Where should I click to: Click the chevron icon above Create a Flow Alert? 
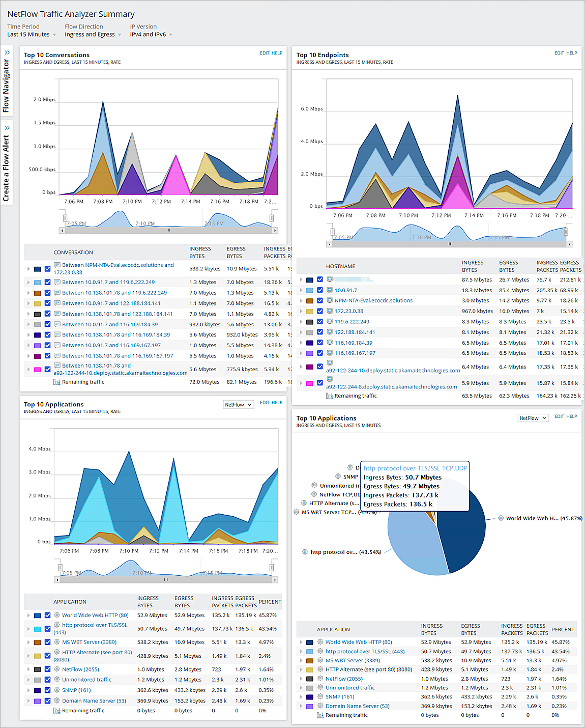7,127
